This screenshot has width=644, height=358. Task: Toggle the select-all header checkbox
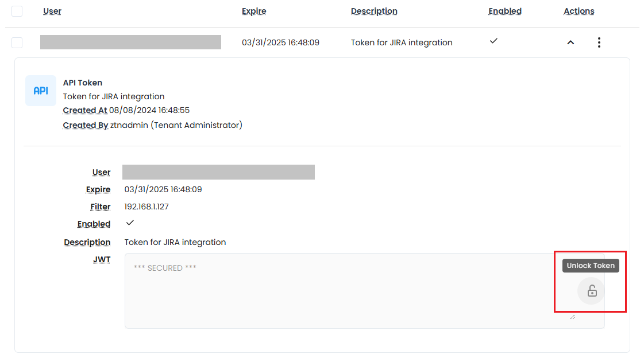coord(17,11)
